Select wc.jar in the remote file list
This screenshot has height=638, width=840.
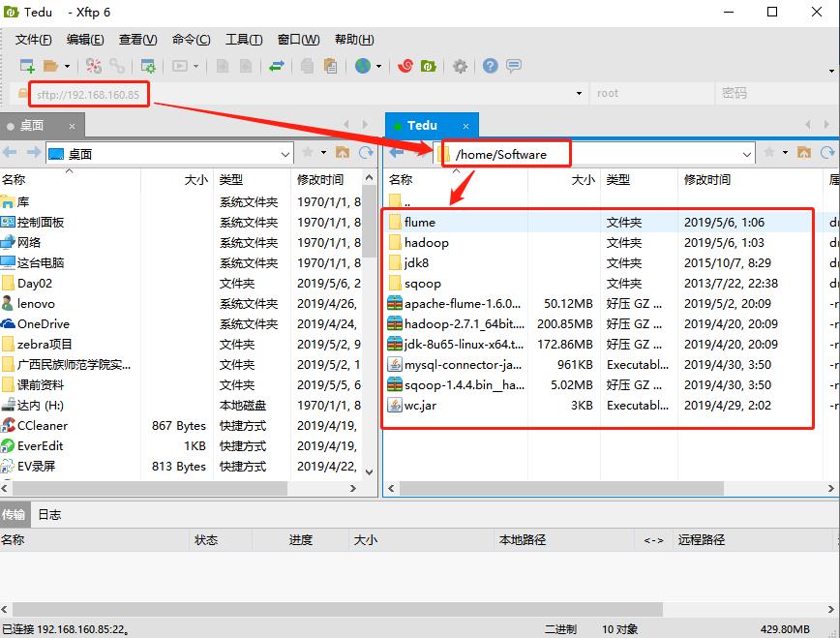click(x=423, y=405)
